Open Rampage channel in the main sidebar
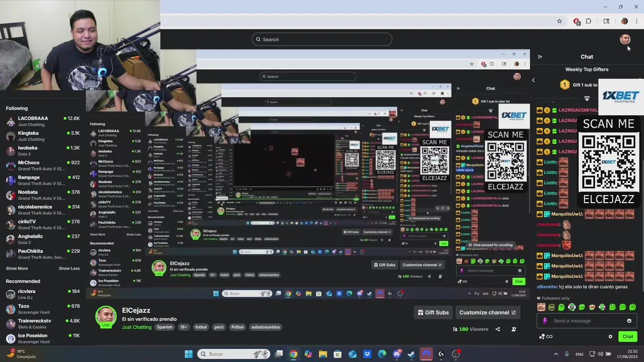 [x=43, y=180]
